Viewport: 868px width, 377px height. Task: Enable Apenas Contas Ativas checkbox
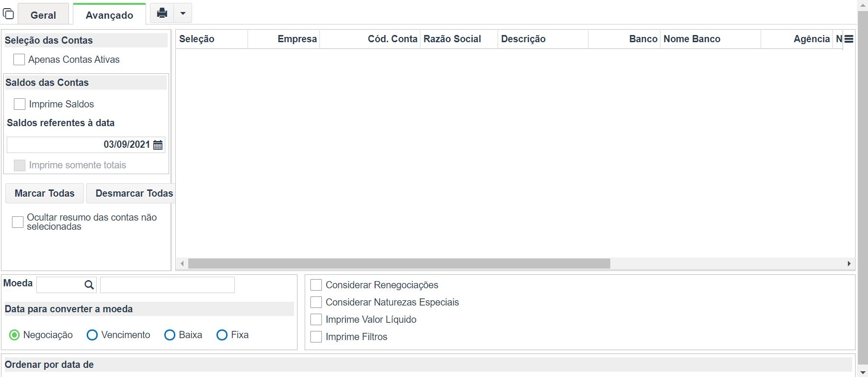(19, 59)
